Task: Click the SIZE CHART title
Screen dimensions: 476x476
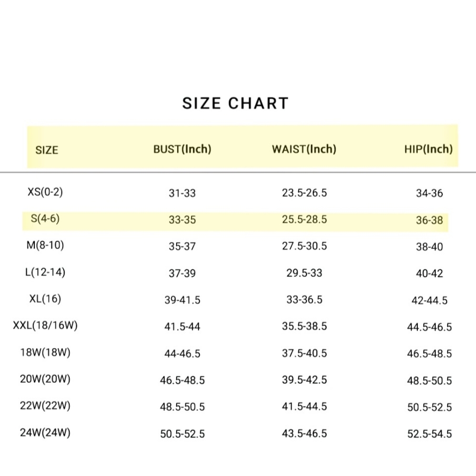Action: pos(235,103)
